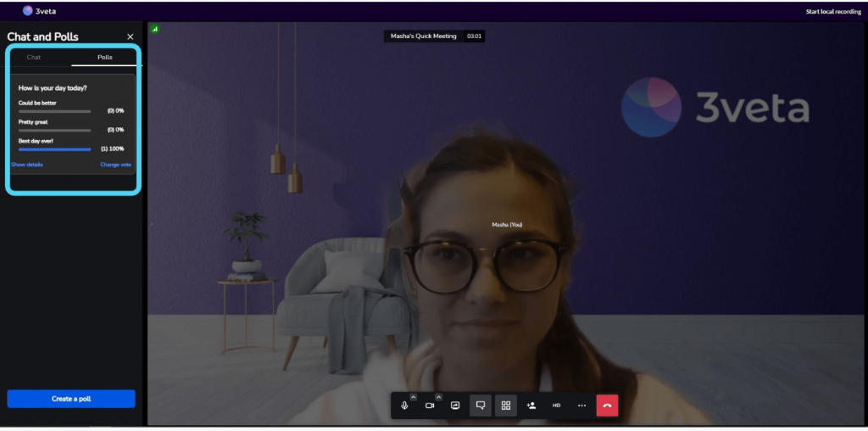This screenshot has width=868, height=431.
Task: Toggle HD video quality
Action: pyautogui.click(x=556, y=406)
